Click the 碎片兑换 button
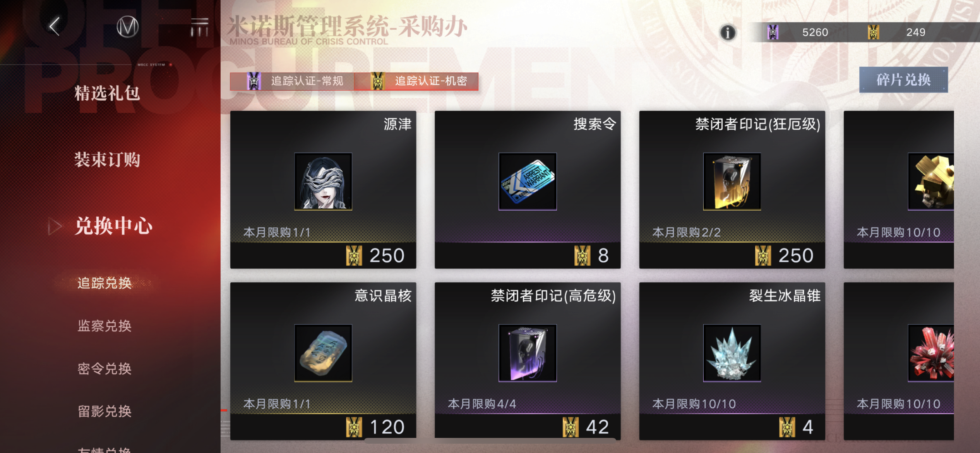The width and height of the screenshot is (980, 453). [x=903, y=80]
